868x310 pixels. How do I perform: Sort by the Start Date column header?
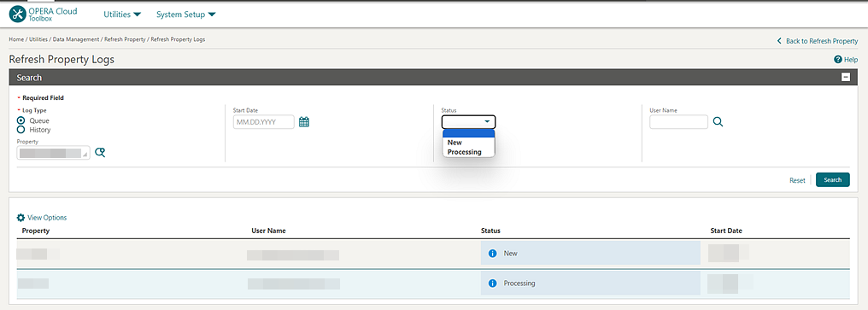(726, 231)
